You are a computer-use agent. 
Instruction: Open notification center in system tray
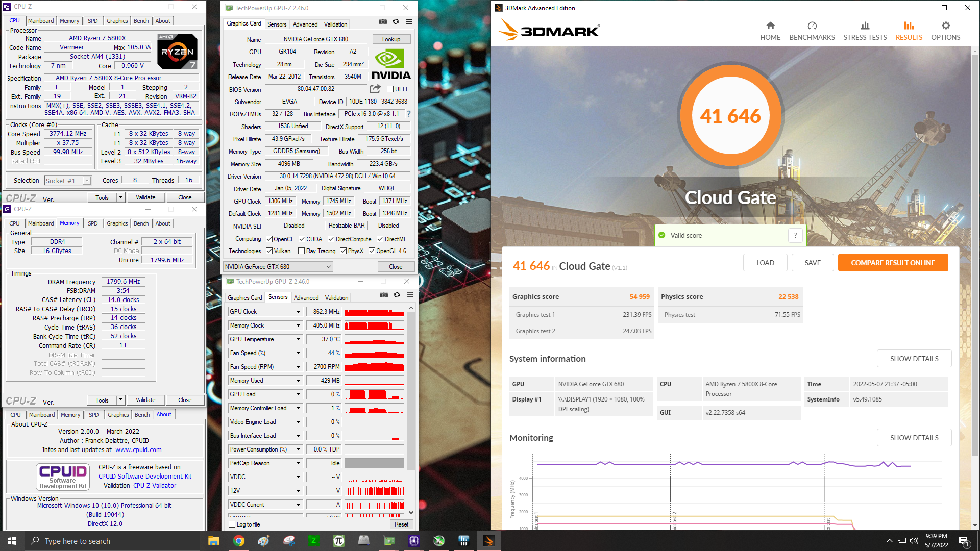(x=964, y=541)
